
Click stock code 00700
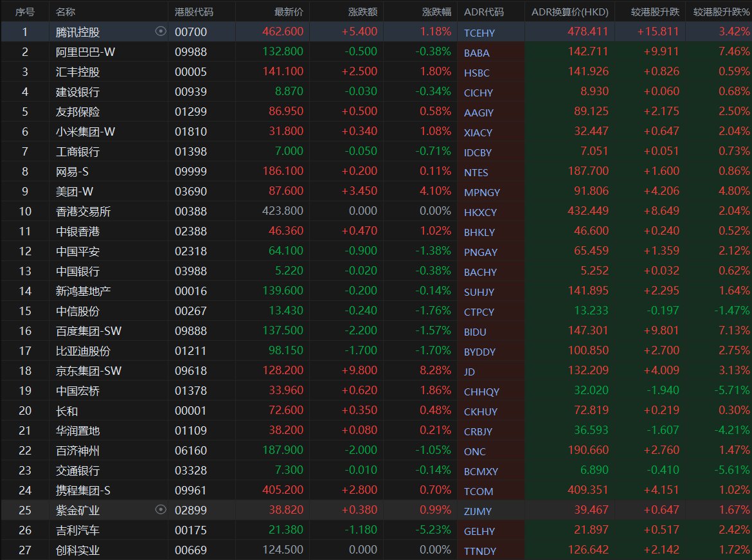tap(191, 32)
